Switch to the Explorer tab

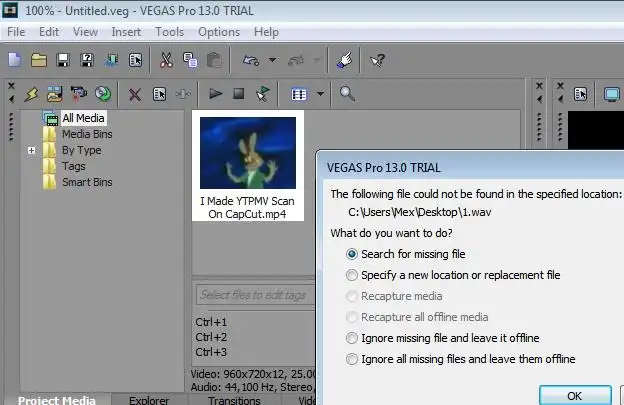pyautogui.click(x=149, y=400)
